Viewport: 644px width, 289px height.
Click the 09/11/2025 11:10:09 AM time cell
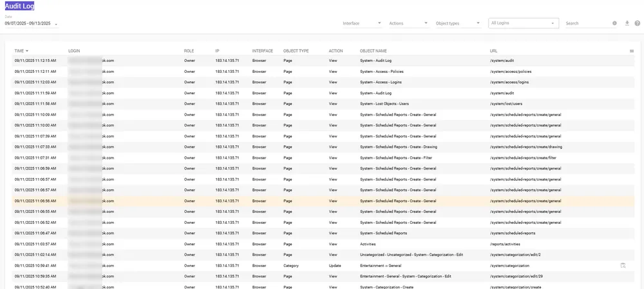coord(35,114)
